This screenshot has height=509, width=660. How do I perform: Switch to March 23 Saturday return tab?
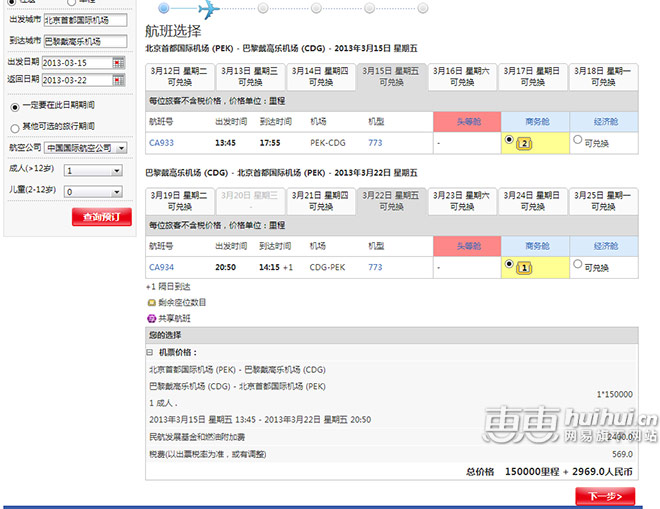462,201
